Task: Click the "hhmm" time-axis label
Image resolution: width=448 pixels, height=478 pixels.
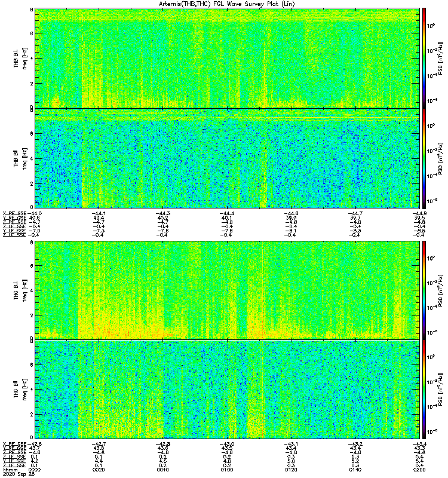Action: coord(10,470)
